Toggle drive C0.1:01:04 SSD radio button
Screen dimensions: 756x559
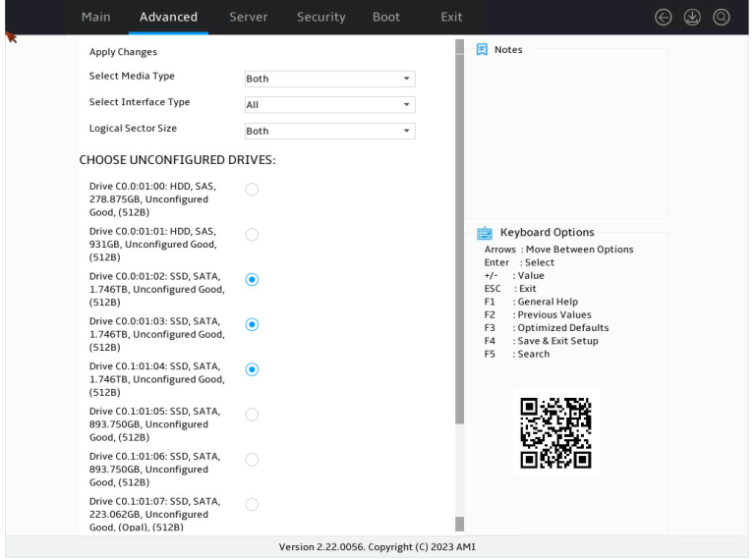(252, 369)
